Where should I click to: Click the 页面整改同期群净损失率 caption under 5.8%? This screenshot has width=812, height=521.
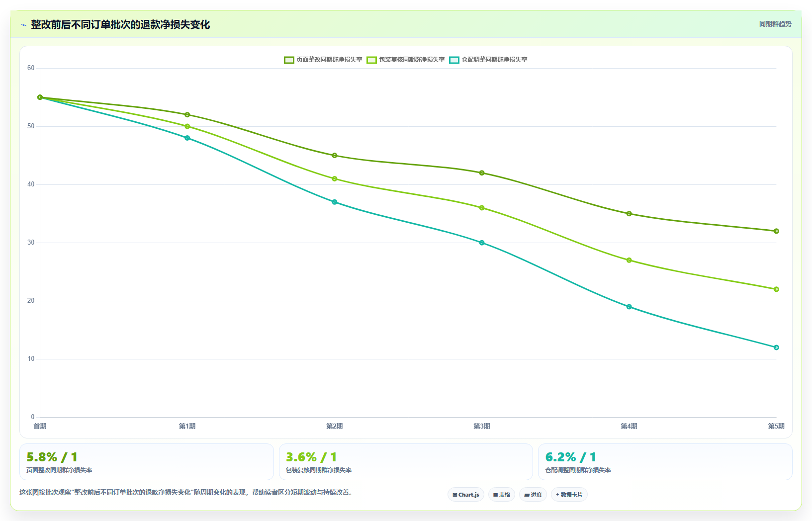point(59,470)
